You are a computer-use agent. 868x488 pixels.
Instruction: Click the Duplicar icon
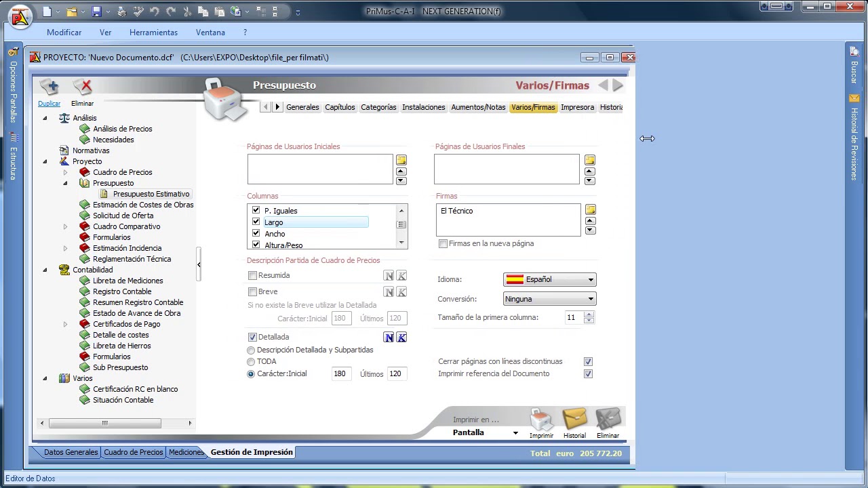(x=49, y=87)
